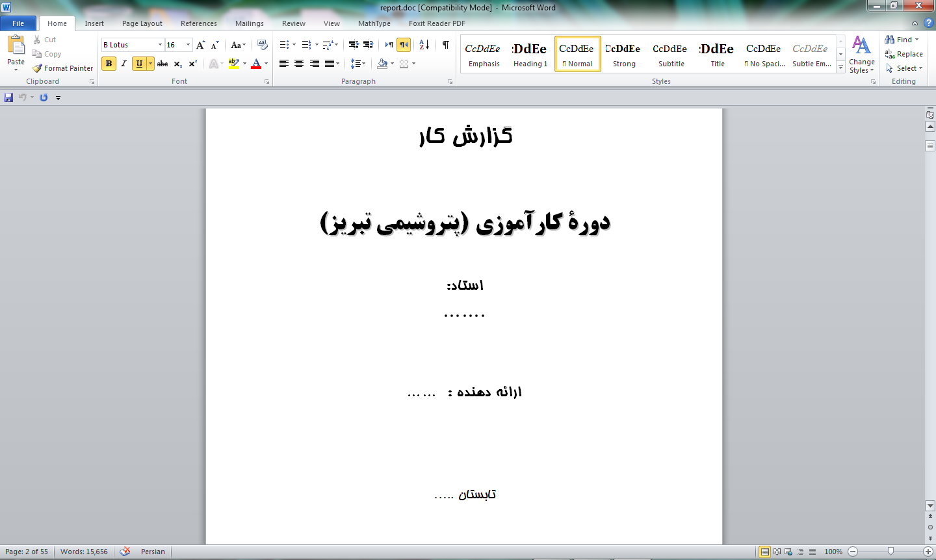936x560 pixels.
Task: Click the Replace button
Action: [x=904, y=54]
